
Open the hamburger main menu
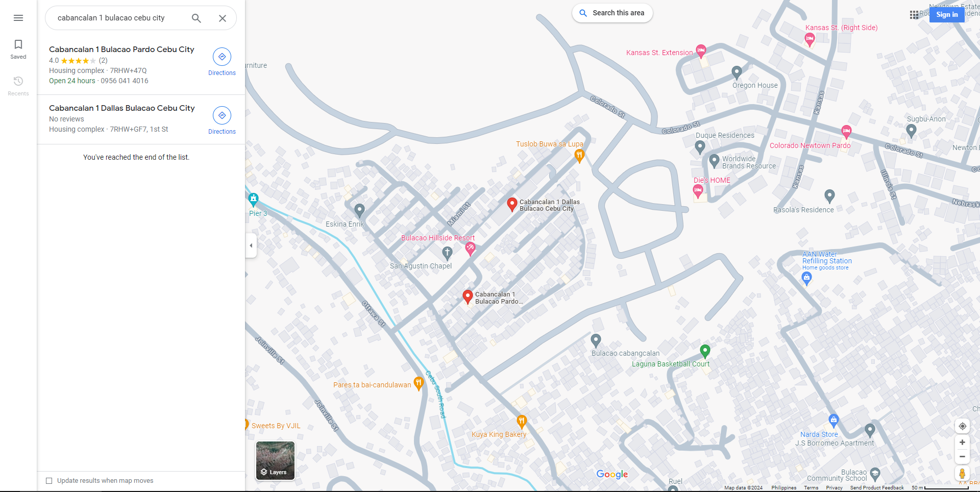click(18, 18)
